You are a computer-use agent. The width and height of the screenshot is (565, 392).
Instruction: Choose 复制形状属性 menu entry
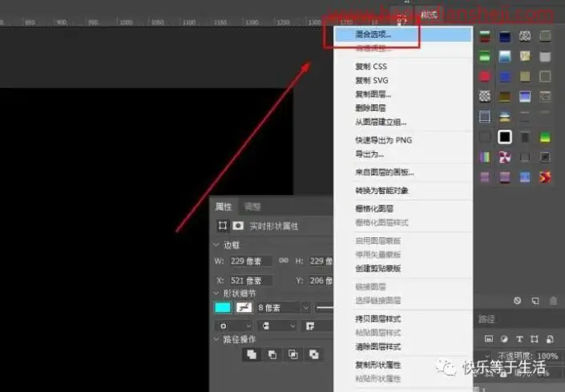(378, 365)
